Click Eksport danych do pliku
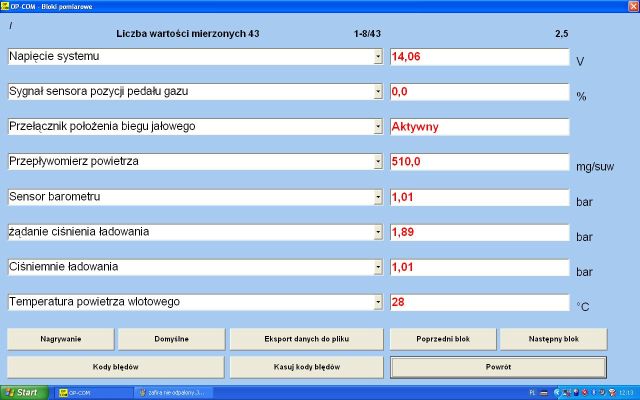The width and height of the screenshot is (640, 400). point(306,339)
